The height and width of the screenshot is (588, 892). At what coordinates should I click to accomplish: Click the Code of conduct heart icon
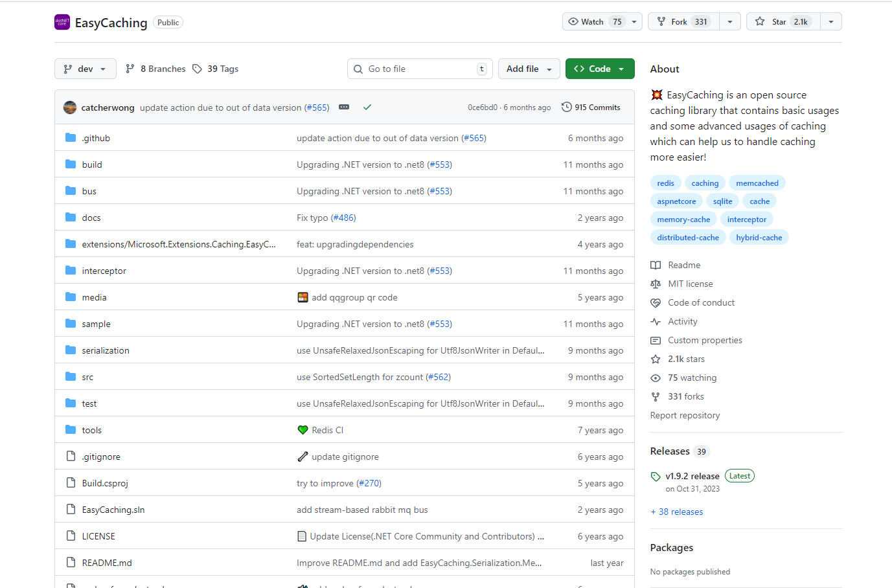[656, 302]
